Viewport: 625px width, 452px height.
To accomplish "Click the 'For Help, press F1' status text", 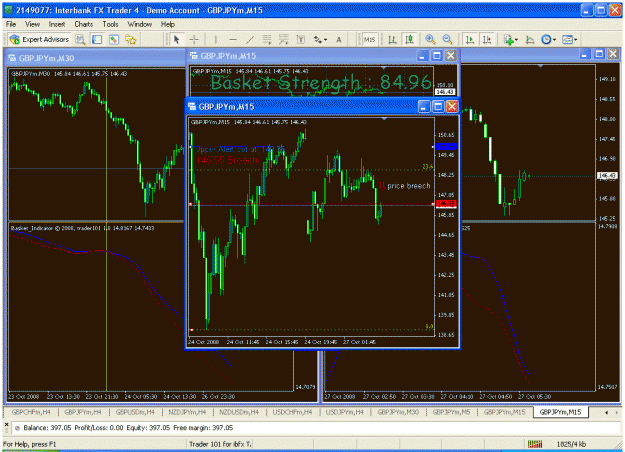I will point(29,444).
